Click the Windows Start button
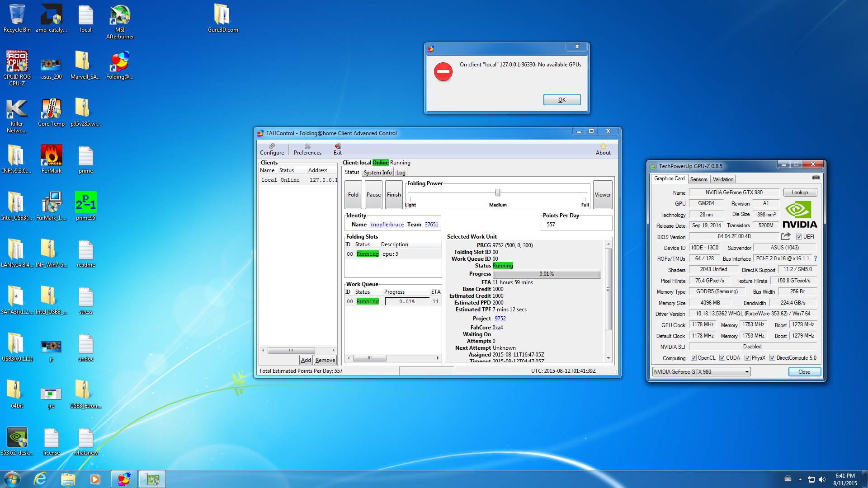The width and height of the screenshot is (868, 488). pos(12,479)
